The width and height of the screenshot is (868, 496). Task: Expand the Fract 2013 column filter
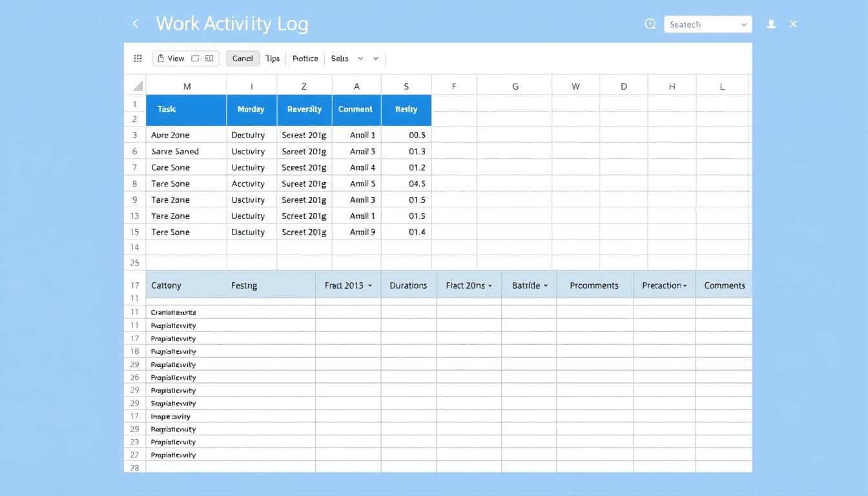pos(370,285)
